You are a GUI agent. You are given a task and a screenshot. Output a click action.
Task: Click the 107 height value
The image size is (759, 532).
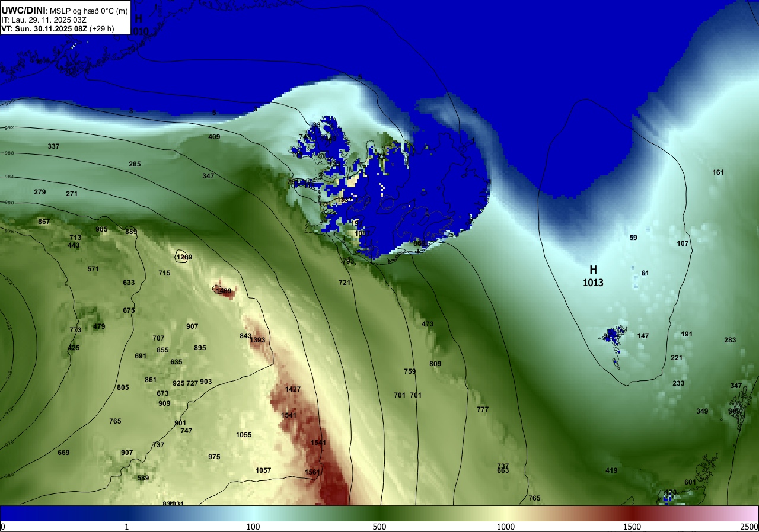pos(683,243)
